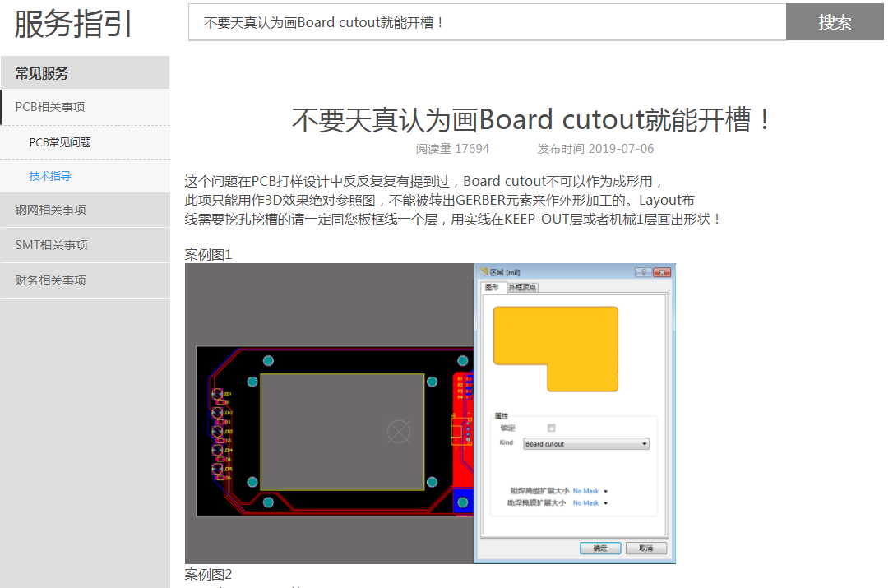Image resolution: width=893 pixels, height=588 pixels.
Task: Focus the search input field
Action: [487, 22]
